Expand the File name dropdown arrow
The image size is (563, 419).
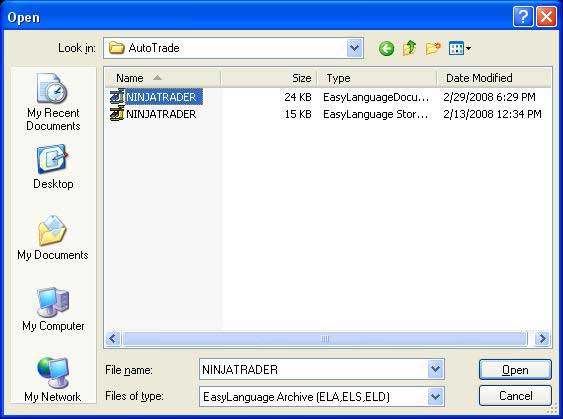435,369
